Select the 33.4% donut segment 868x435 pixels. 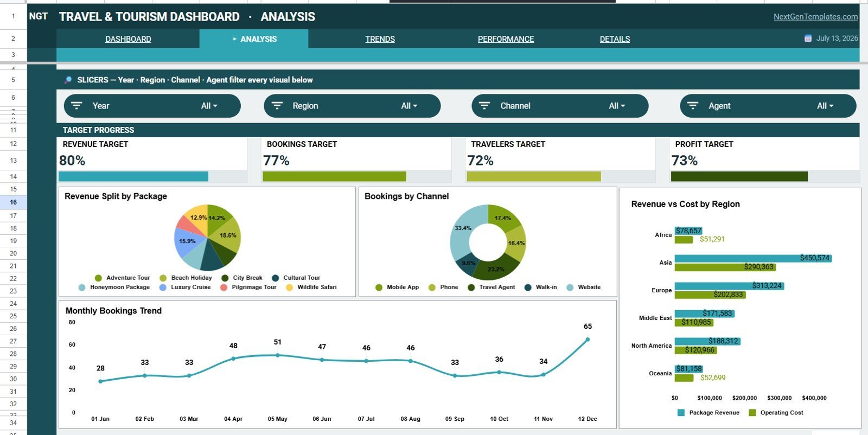[x=463, y=228]
